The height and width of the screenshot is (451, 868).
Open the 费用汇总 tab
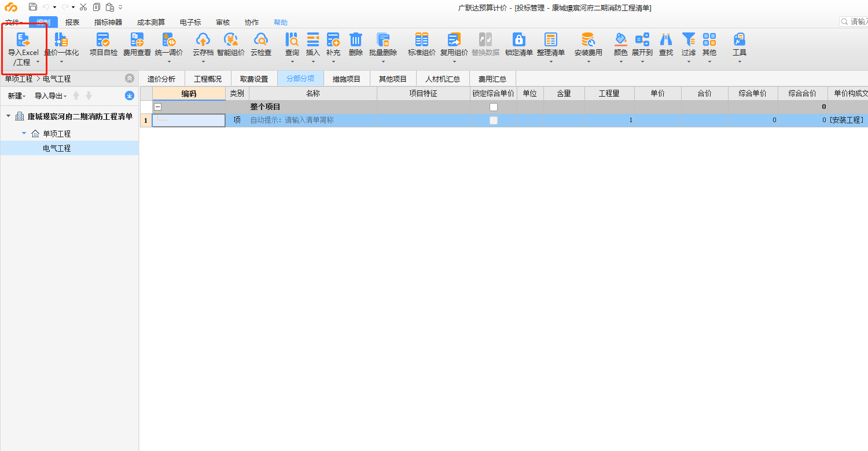pyautogui.click(x=492, y=79)
